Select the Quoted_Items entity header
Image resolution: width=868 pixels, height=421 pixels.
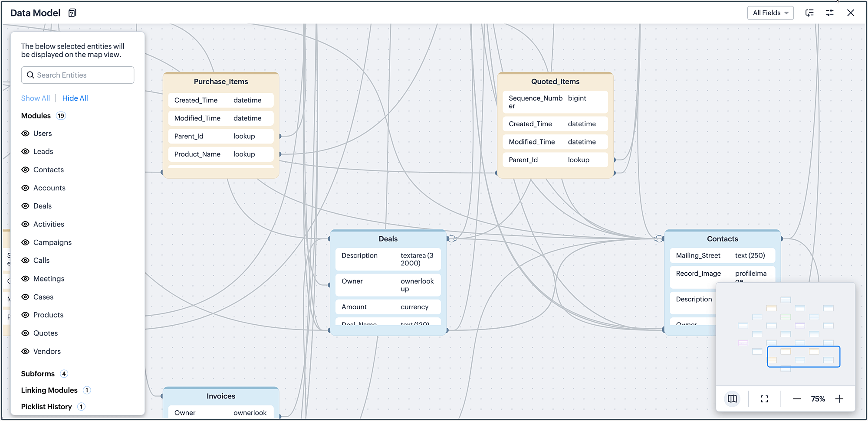tap(555, 82)
